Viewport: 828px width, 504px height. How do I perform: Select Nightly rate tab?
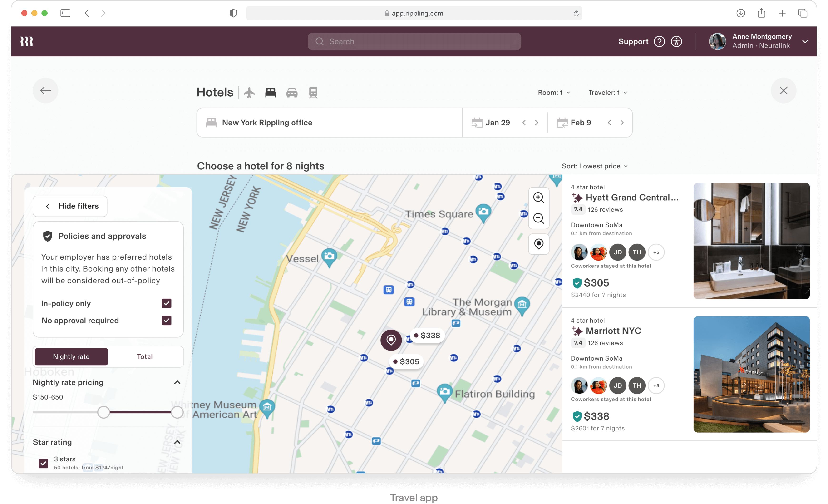(71, 356)
